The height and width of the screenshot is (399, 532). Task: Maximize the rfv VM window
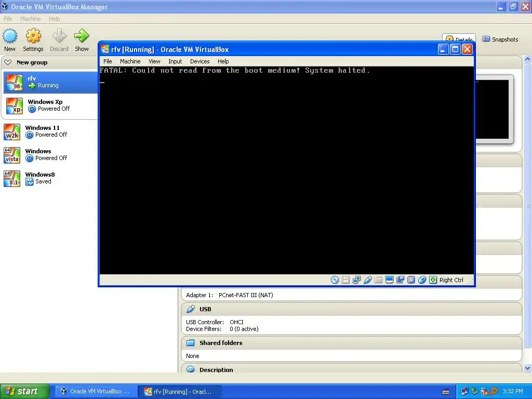pyautogui.click(x=455, y=49)
